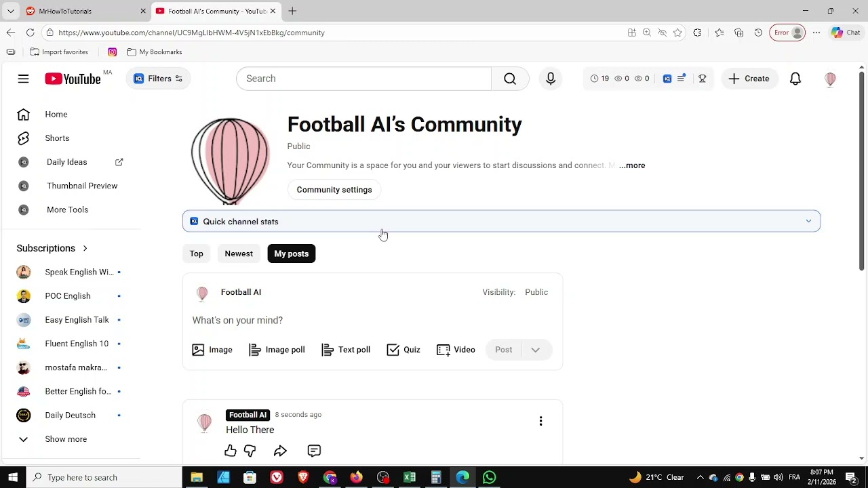Open browser settings ellipsis menu
This screenshot has width=868, height=488.
816,33
